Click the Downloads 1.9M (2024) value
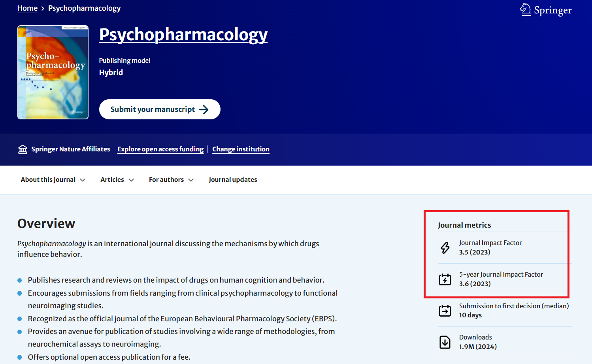The height and width of the screenshot is (364, 592). [478, 347]
